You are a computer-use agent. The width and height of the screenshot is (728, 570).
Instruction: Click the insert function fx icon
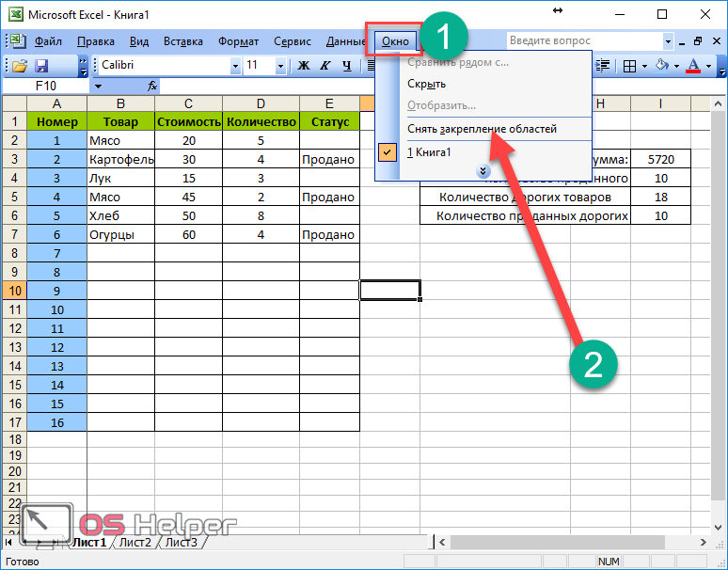(x=152, y=86)
